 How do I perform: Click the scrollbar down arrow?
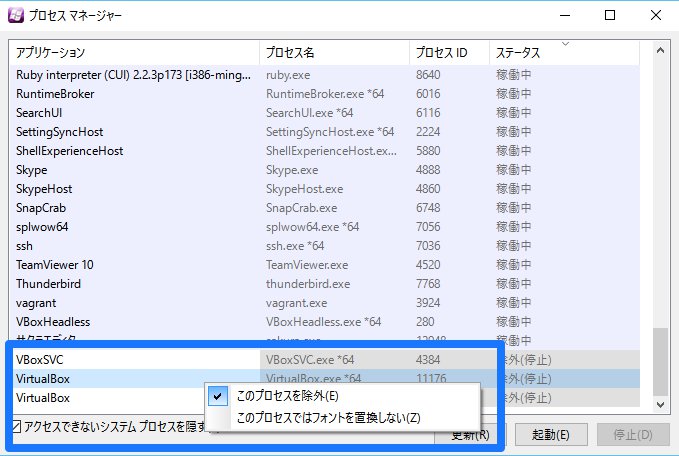[660, 405]
